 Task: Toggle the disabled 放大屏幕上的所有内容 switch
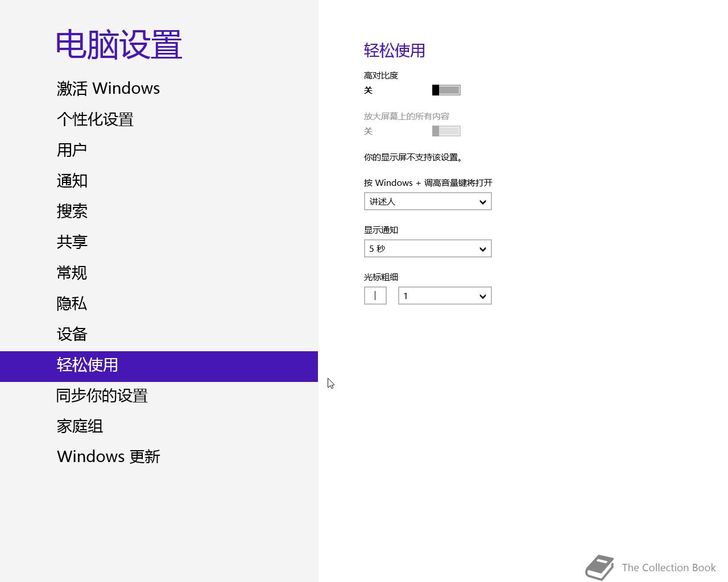pos(446,131)
